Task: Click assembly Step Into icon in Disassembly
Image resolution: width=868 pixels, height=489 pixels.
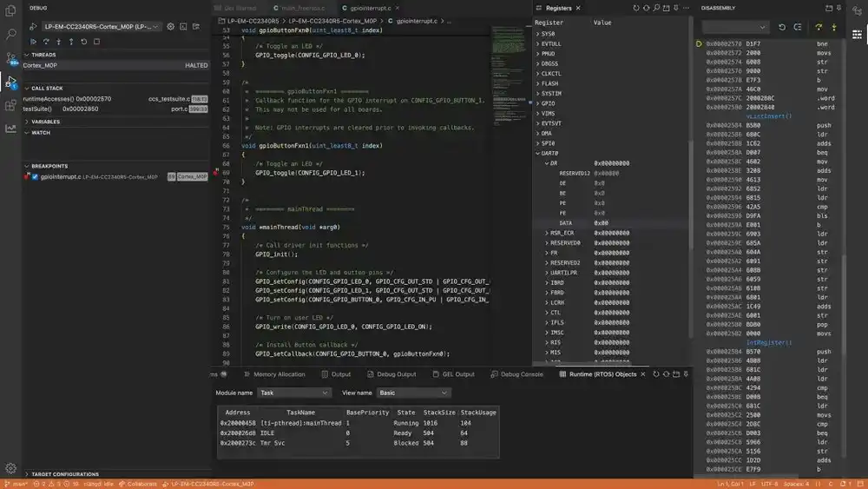Action: [834, 27]
